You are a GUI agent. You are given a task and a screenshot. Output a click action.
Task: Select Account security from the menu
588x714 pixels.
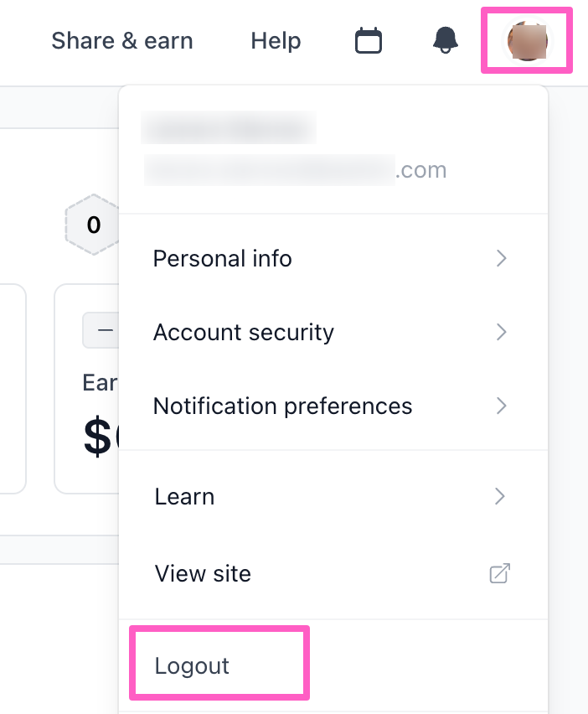(244, 332)
